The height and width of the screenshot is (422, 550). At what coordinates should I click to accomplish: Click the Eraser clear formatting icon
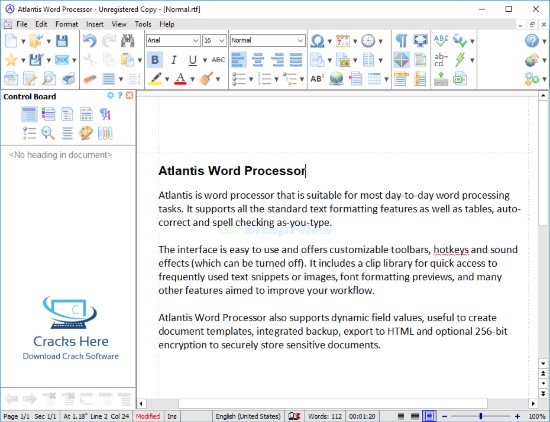(90, 79)
